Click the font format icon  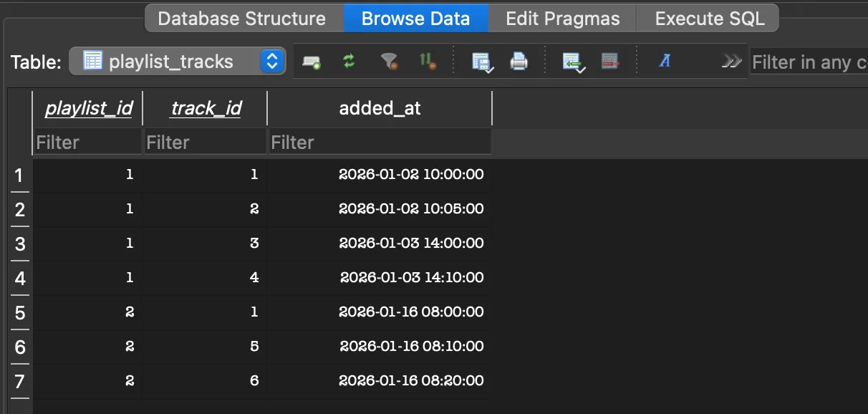(x=665, y=62)
